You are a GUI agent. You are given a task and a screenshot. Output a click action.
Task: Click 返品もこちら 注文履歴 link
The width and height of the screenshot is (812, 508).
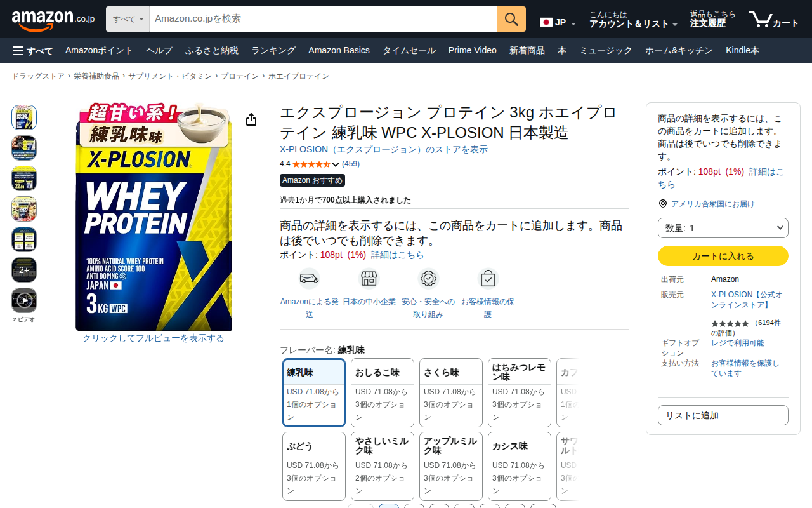coord(713,20)
